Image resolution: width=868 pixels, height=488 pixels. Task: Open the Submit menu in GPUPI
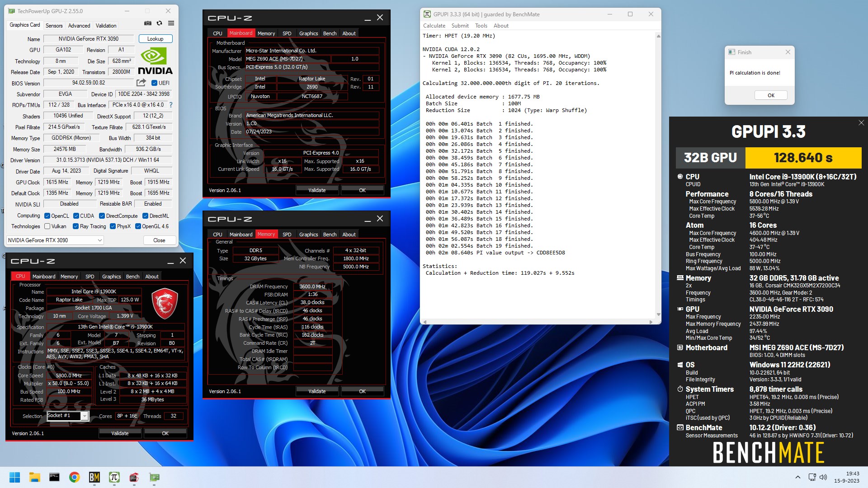click(460, 26)
